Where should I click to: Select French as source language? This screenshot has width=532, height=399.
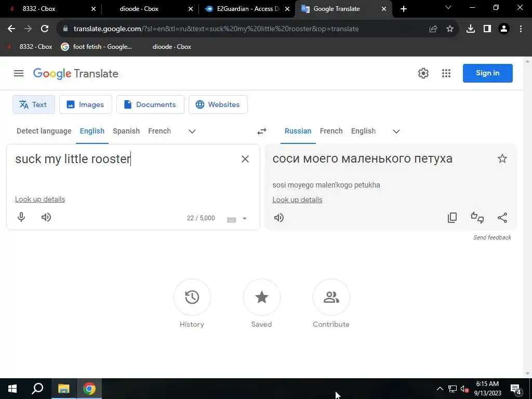click(159, 131)
